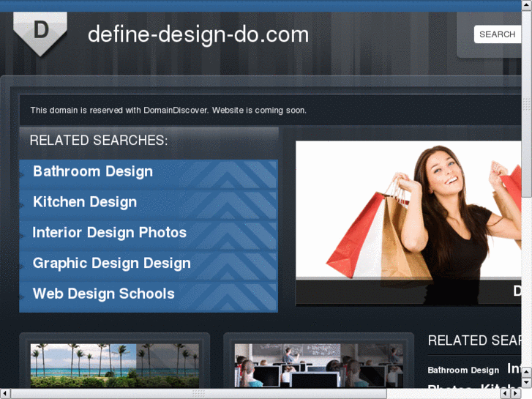Click the vertical scrollbar down arrow

[x=527, y=381]
